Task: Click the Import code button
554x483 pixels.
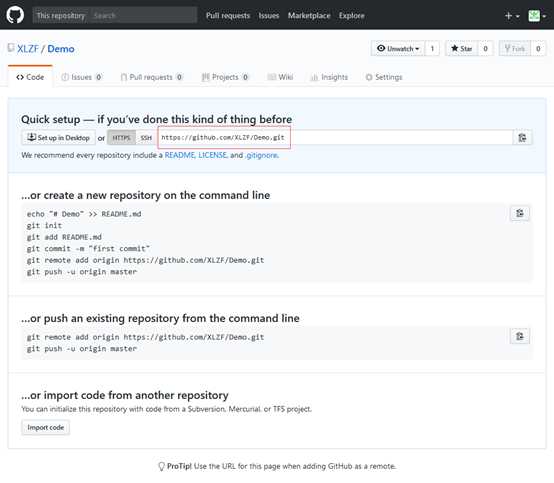Action: [46, 428]
